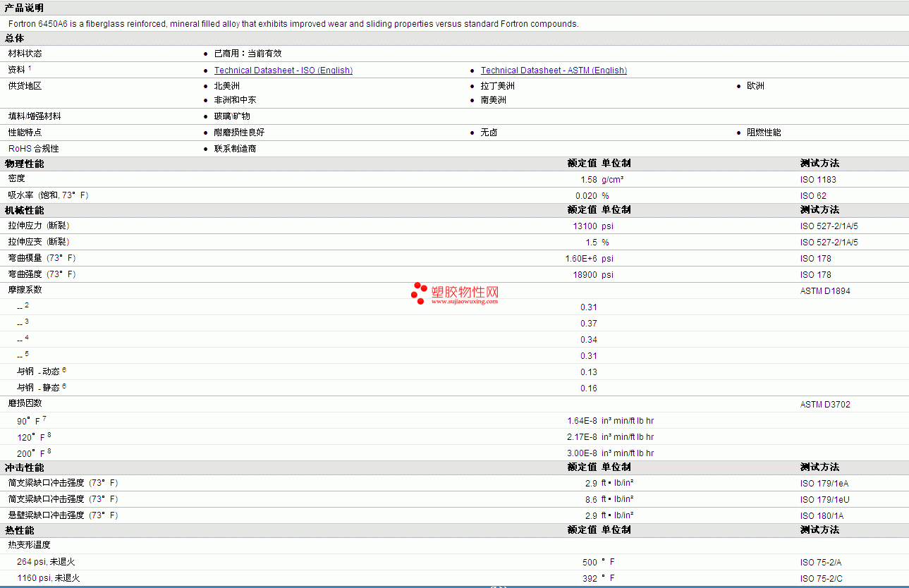
Task: Click the 产品说明 section header
Action: 24,8
